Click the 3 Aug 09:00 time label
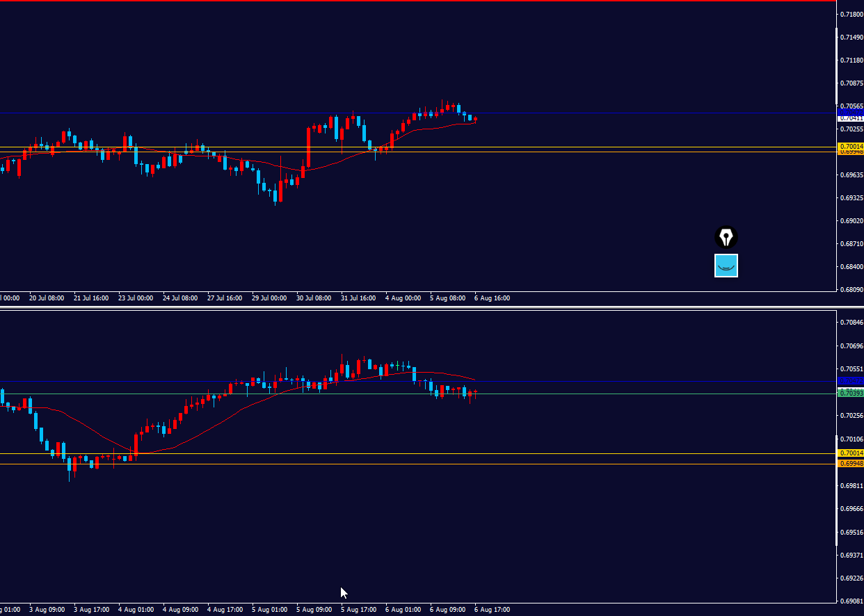The height and width of the screenshot is (616, 864). tap(47, 610)
